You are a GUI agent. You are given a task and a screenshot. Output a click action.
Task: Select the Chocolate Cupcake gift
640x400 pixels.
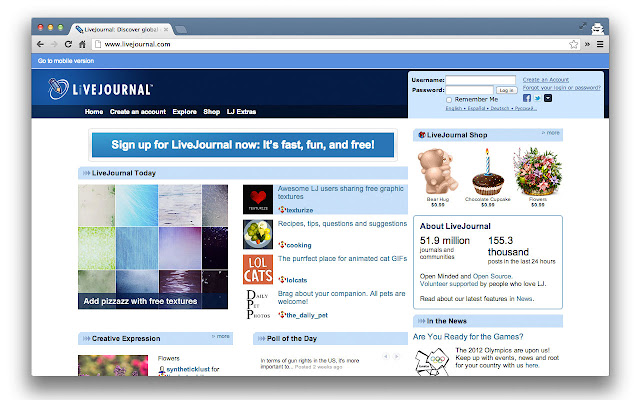[x=488, y=172]
